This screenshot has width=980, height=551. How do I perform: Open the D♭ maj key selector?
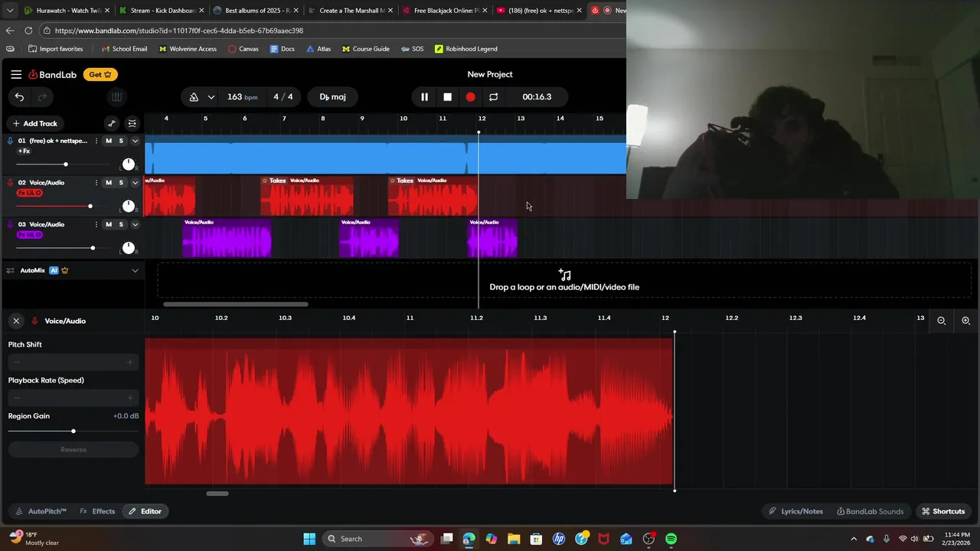pyautogui.click(x=332, y=97)
